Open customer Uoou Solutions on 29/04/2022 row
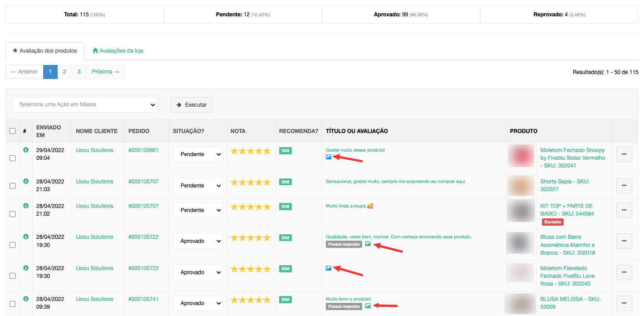 point(94,150)
